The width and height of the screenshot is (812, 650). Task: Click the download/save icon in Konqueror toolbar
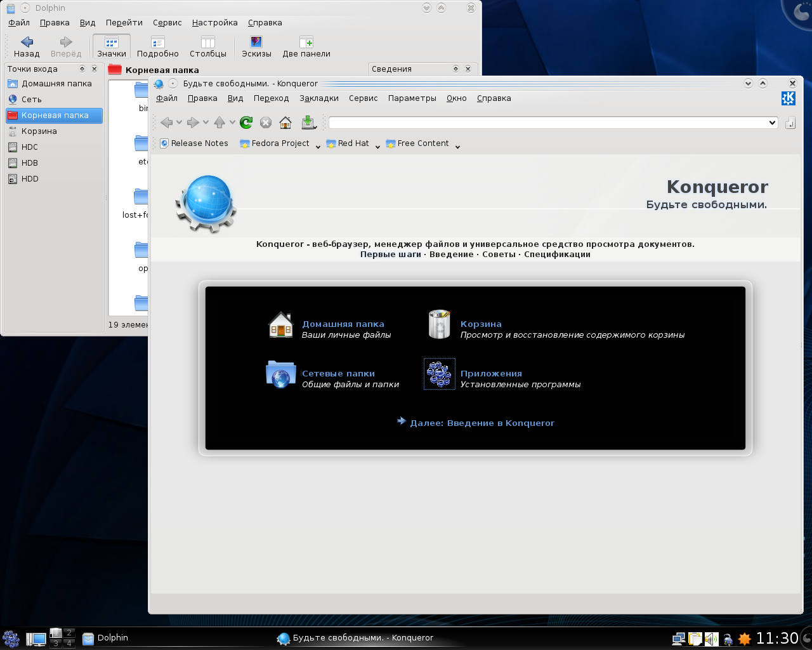point(308,123)
